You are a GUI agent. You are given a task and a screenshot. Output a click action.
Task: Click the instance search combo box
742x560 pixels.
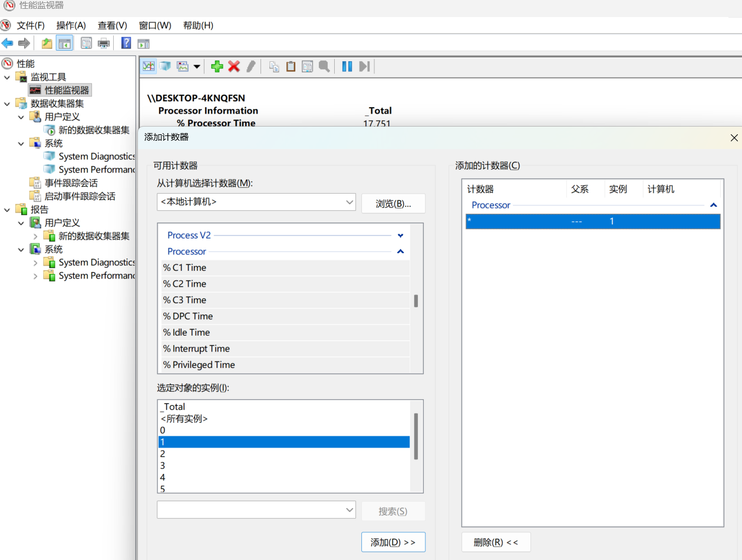[x=256, y=510]
